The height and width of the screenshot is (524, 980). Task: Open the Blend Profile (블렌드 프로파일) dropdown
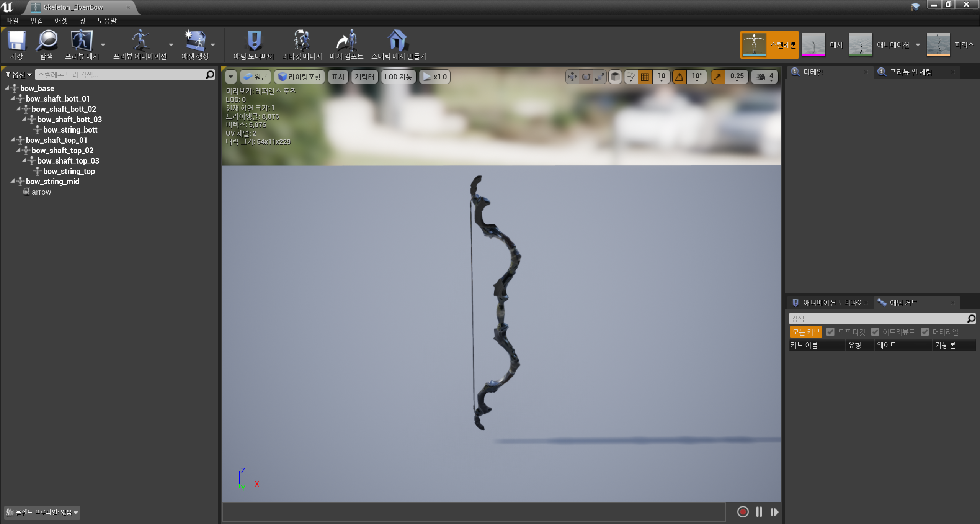[42, 513]
